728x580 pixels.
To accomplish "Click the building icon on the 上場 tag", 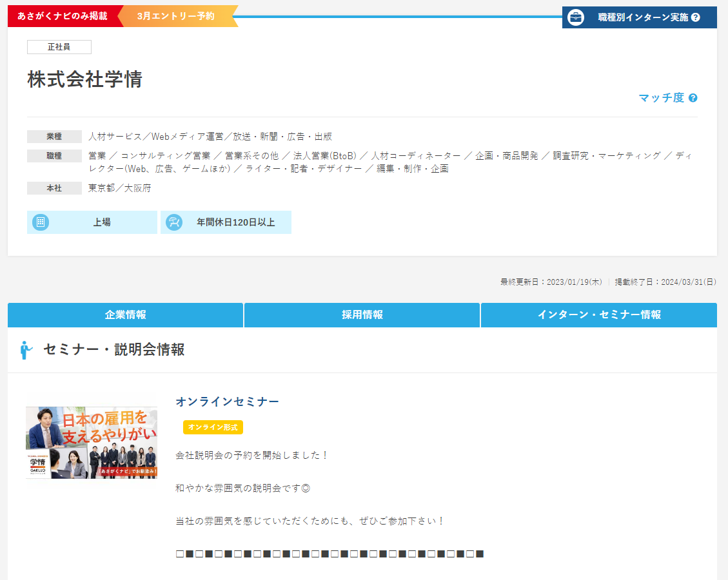I will [x=41, y=222].
